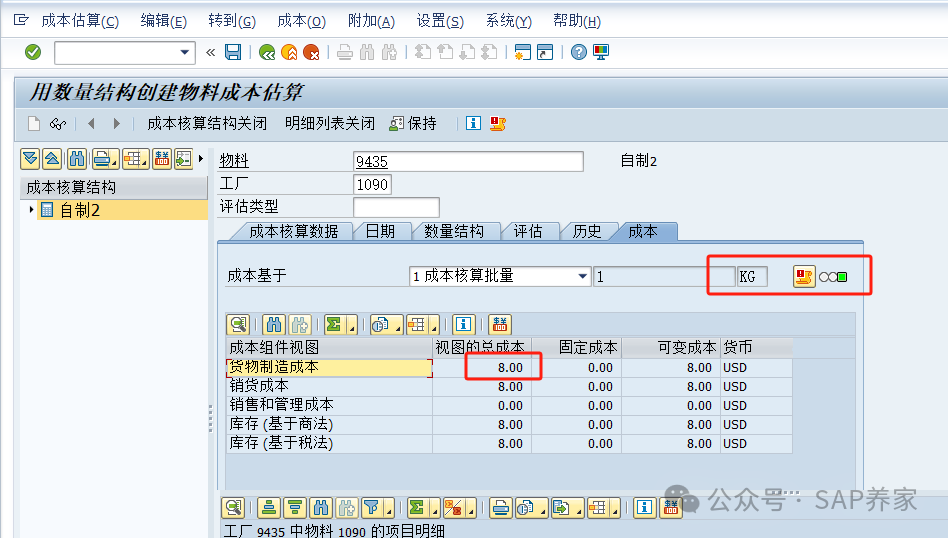Click Sum sigma in cost component toolbar
948x538 pixels.
click(333, 325)
